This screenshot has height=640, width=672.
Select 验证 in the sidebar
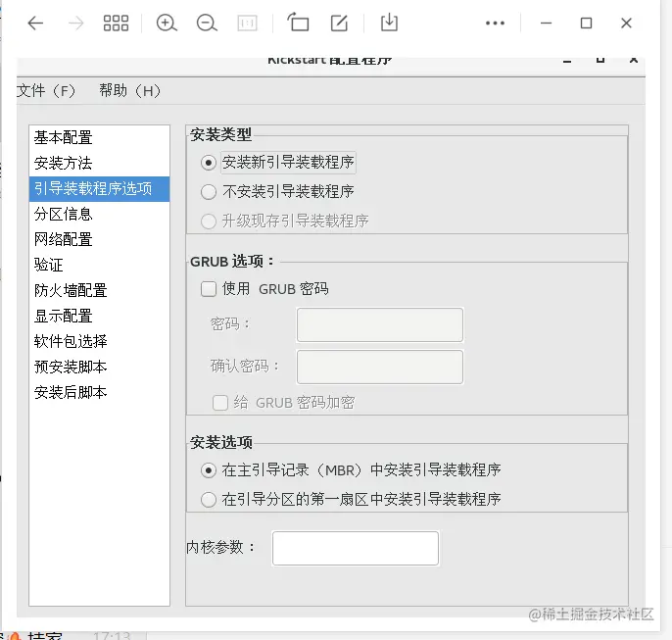100,265
